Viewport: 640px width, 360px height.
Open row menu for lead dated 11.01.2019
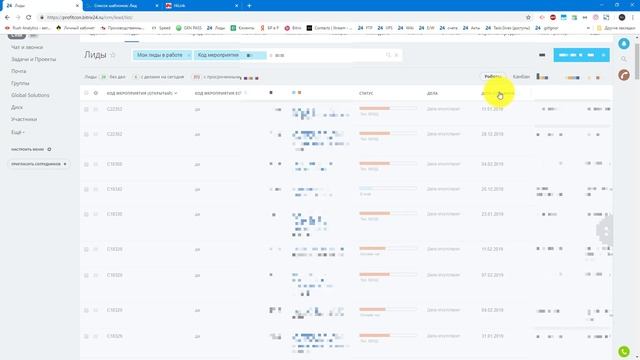(96, 109)
